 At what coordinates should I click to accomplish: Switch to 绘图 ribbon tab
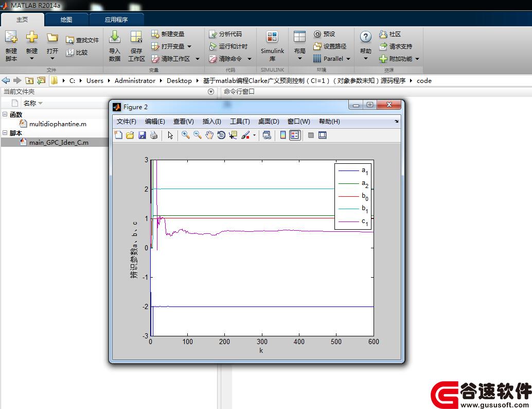66,20
